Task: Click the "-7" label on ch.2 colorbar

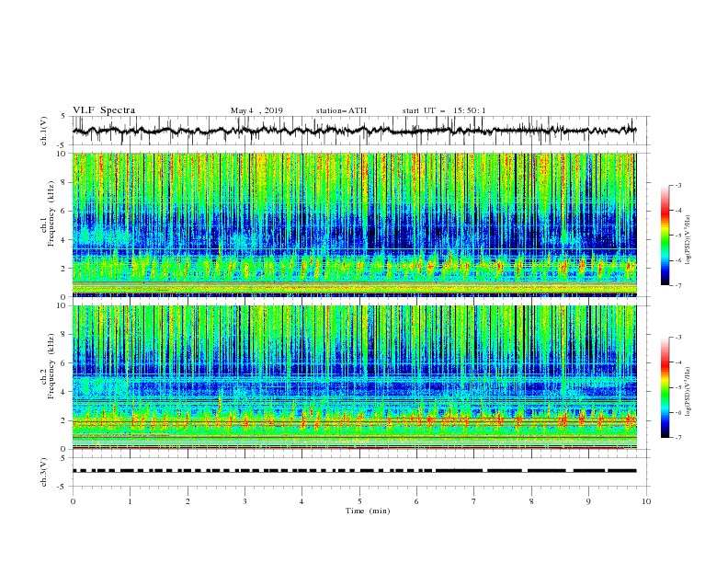Action: (x=678, y=438)
